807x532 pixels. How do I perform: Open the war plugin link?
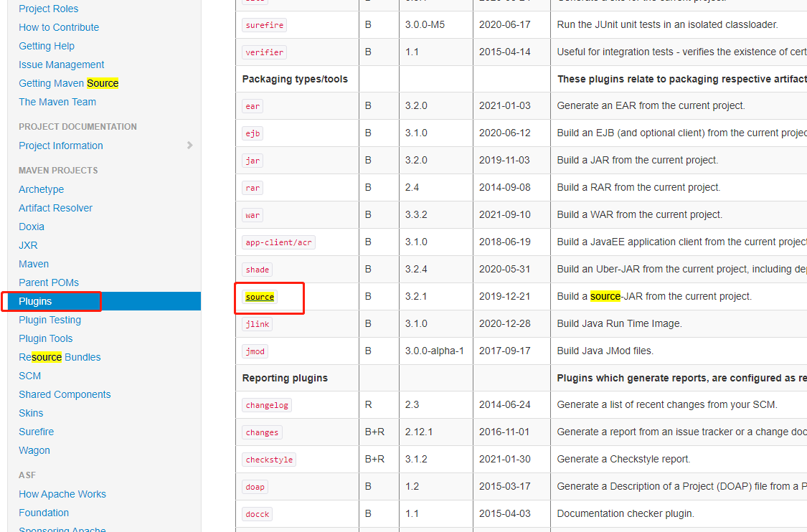(x=253, y=215)
